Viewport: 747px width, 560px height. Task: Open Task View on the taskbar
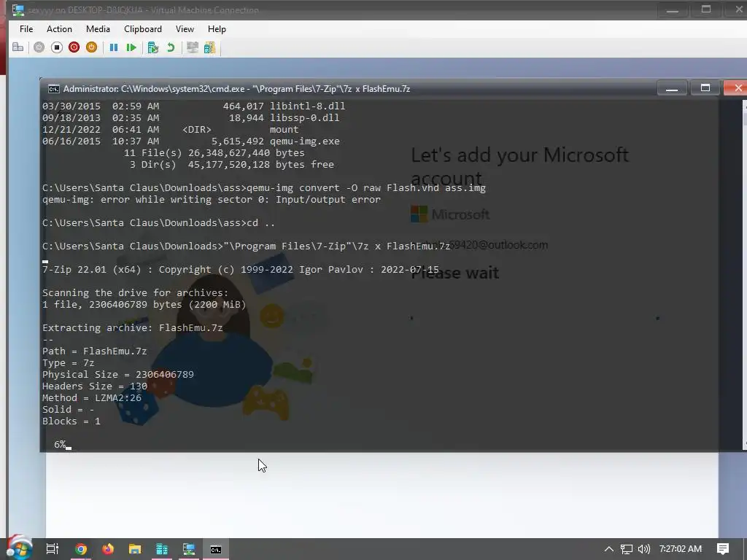pos(53,549)
